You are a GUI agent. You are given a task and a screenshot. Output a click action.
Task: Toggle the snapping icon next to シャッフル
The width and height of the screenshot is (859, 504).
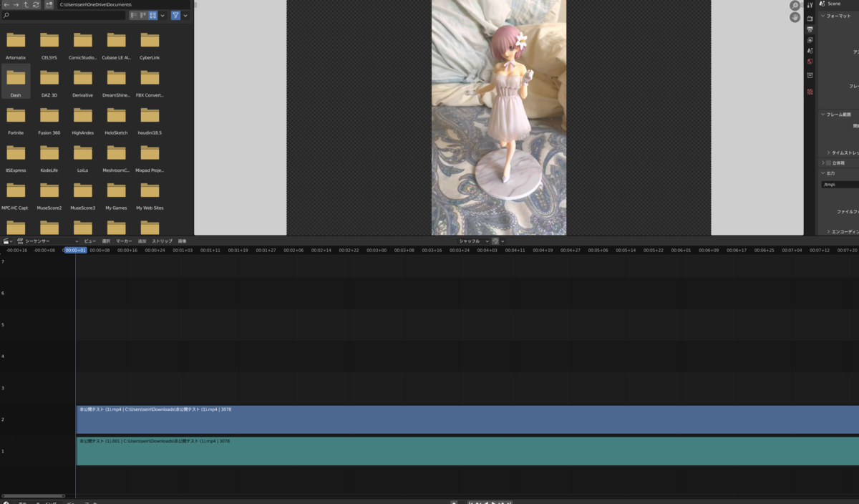495,241
